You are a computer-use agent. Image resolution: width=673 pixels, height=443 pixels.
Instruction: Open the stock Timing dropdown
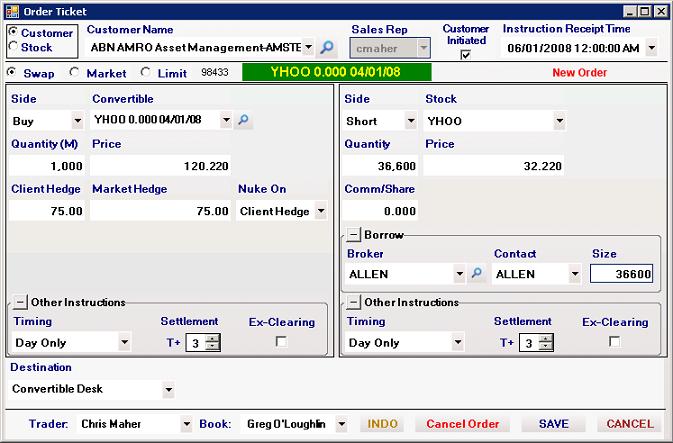[458, 343]
